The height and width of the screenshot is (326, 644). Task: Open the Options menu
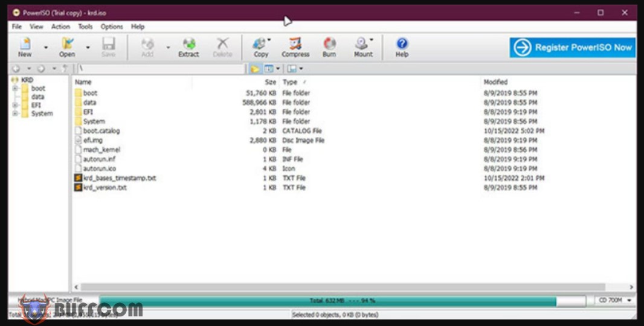pos(112,27)
